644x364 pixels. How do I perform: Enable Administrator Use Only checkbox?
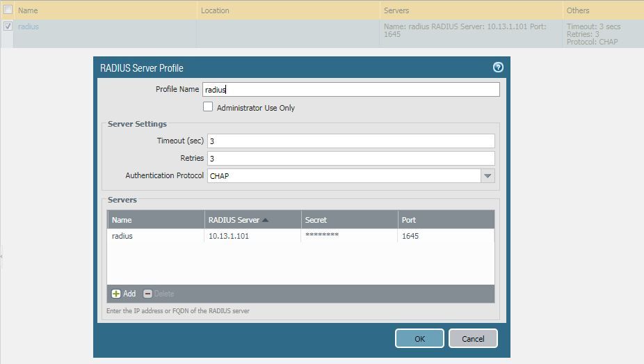(x=208, y=107)
